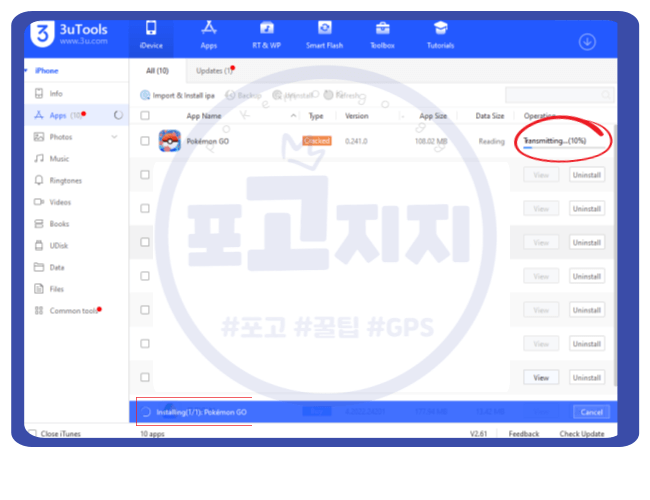Select UDisk in the sidebar
The image size is (650, 500).
tap(76, 245)
